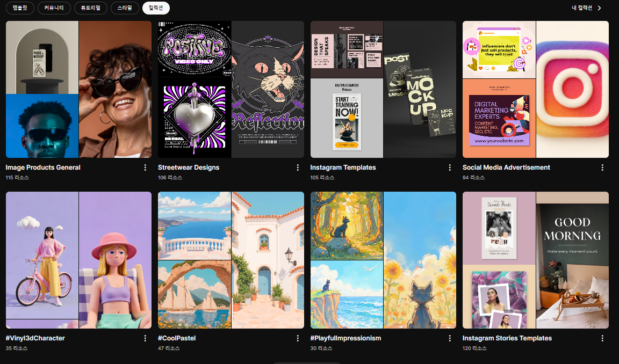This screenshot has height=364, width=619.
Task: Click the 94 리소스 count text
Action: click(473, 178)
